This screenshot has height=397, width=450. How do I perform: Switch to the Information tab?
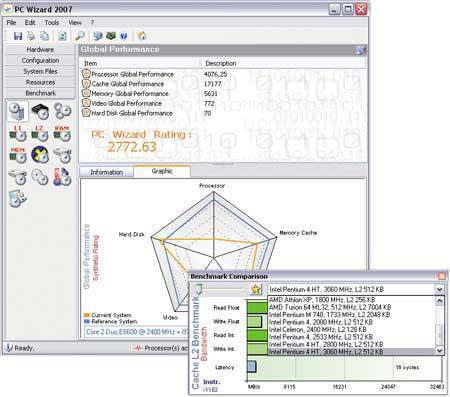pos(107,172)
